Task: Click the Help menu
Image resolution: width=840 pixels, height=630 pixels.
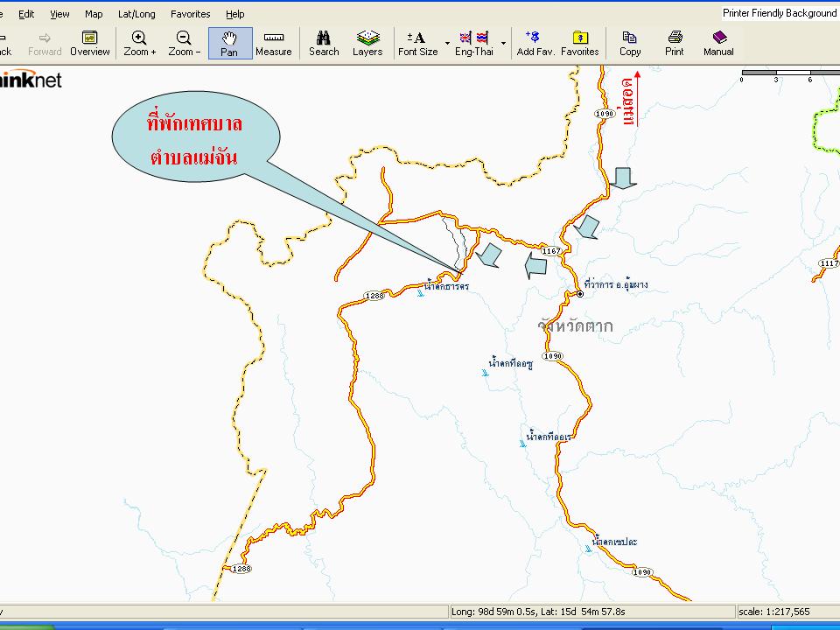Action: (234, 14)
